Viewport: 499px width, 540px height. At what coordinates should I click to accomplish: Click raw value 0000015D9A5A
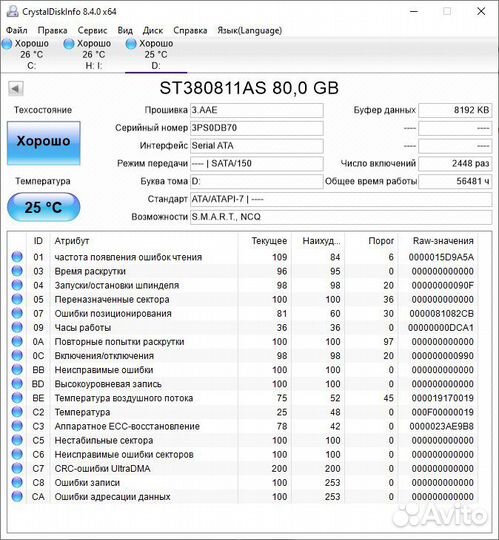[441, 257]
